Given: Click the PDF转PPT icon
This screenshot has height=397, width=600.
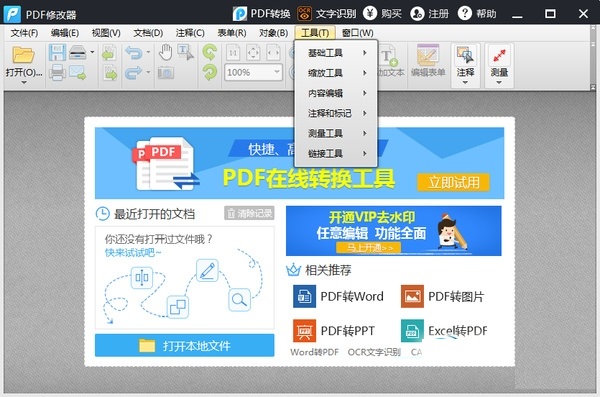Looking at the screenshot, I should click(x=304, y=330).
